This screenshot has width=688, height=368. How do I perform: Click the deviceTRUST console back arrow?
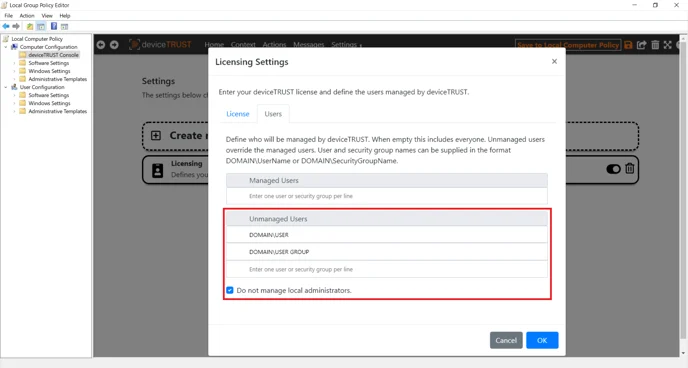click(x=101, y=45)
